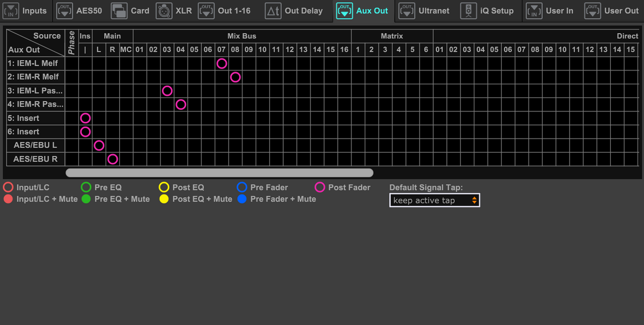Viewport: 644px width, 325px height.
Task: Toggle Mix Bus 07 routing for IEM-L Melf
Action: click(221, 63)
